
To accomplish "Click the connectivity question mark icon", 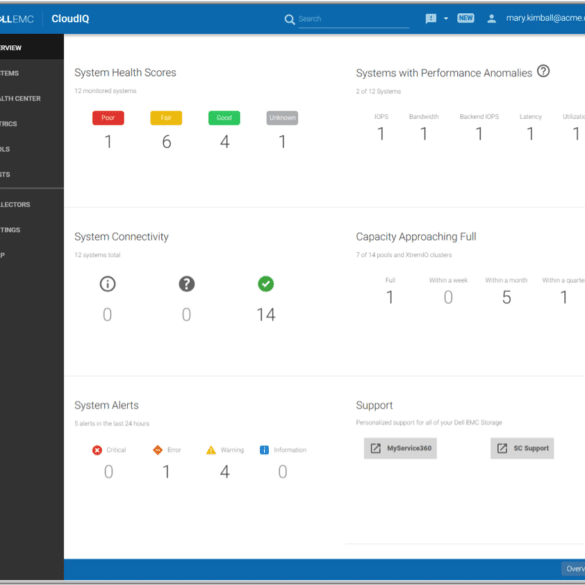I will tap(187, 284).
